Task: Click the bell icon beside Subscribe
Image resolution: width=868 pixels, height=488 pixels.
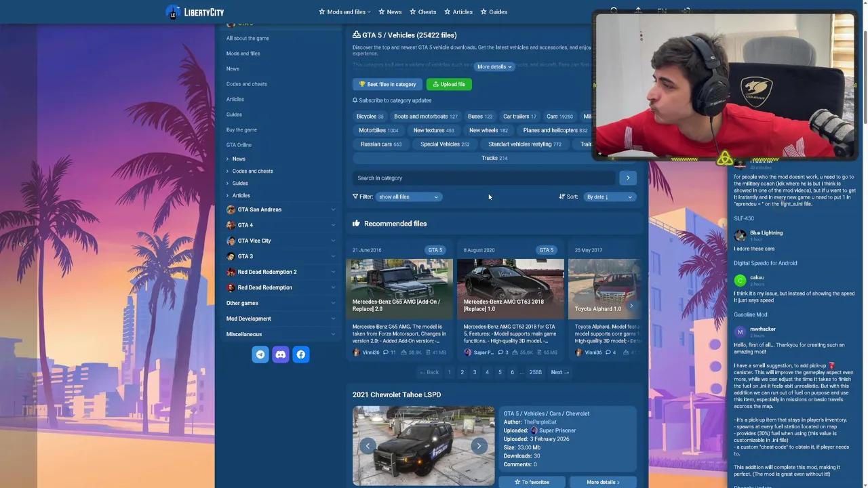Action: [x=355, y=100]
